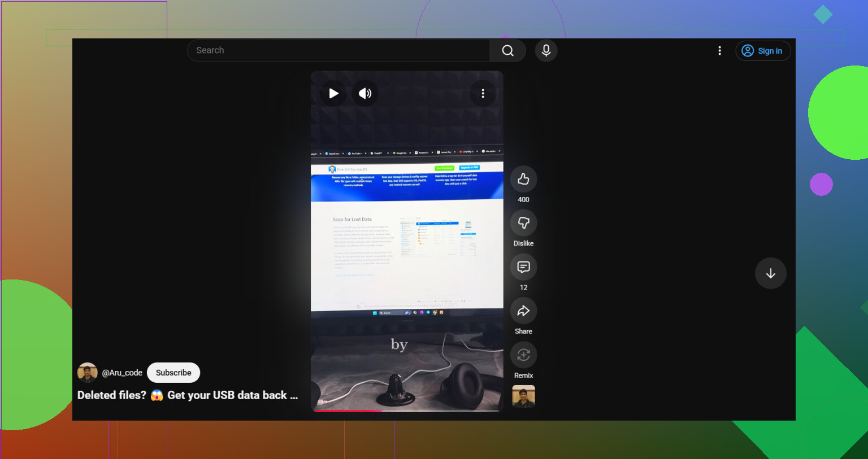Seek using the red video progress bar

pyautogui.click(x=407, y=410)
